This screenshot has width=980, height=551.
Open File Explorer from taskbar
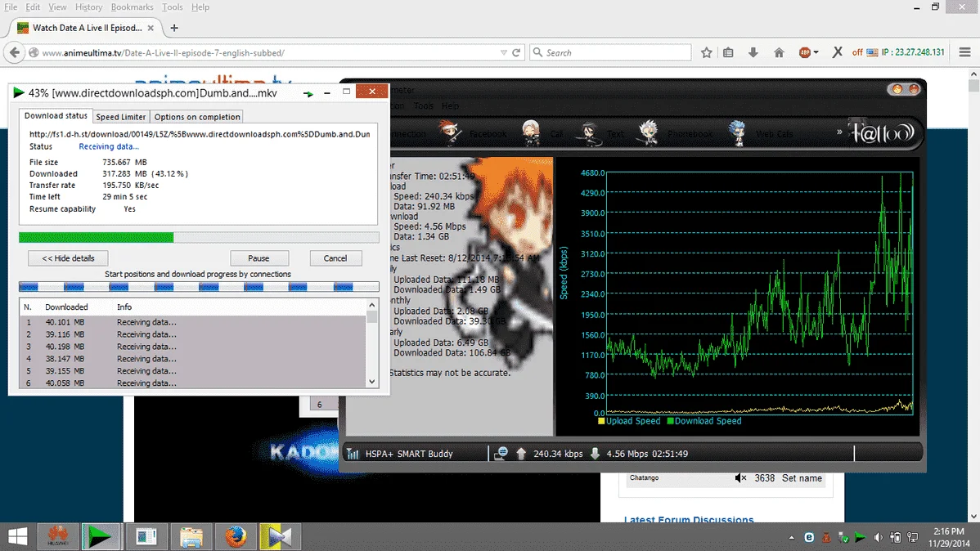[191, 536]
